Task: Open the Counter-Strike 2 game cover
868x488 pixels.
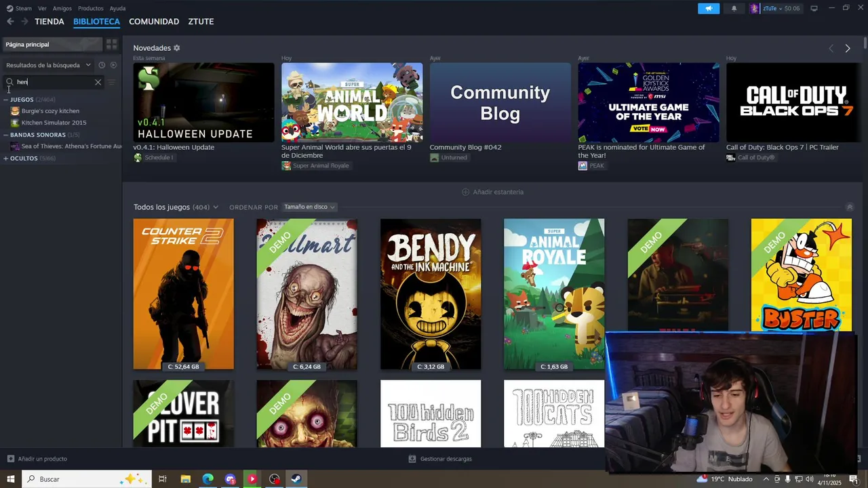Action: click(183, 294)
